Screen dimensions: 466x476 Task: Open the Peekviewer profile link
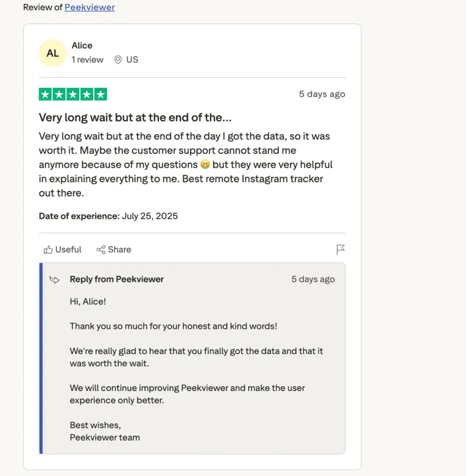click(x=89, y=8)
